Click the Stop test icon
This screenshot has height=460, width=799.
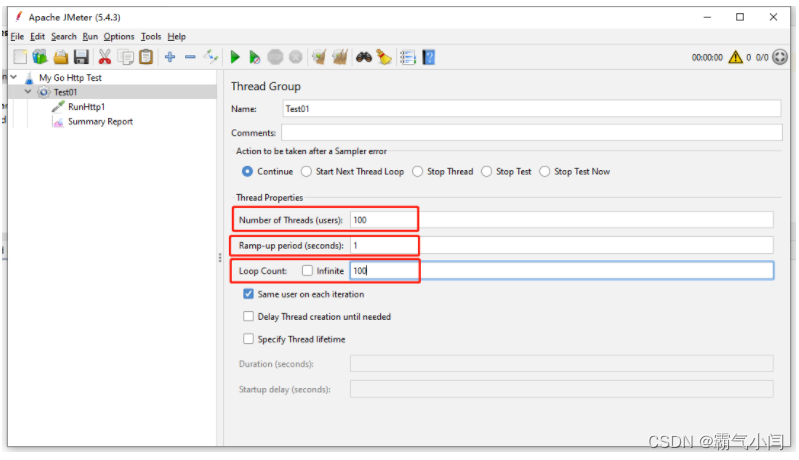tap(275, 57)
